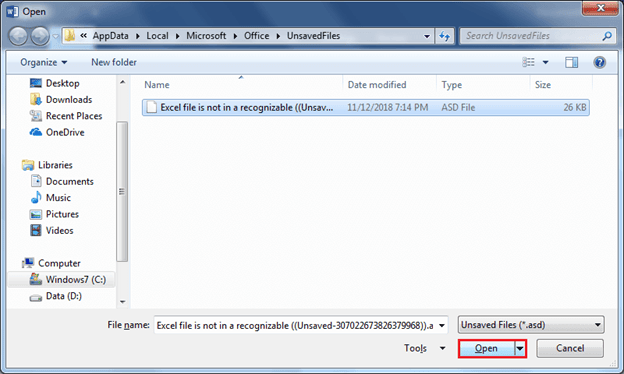The image size is (624, 374).
Task: Click the Cancel button
Action: [570, 349]
